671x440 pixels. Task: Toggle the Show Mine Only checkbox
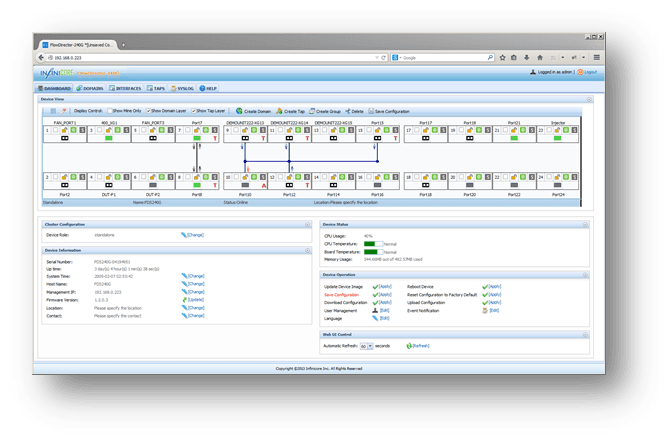109,111
